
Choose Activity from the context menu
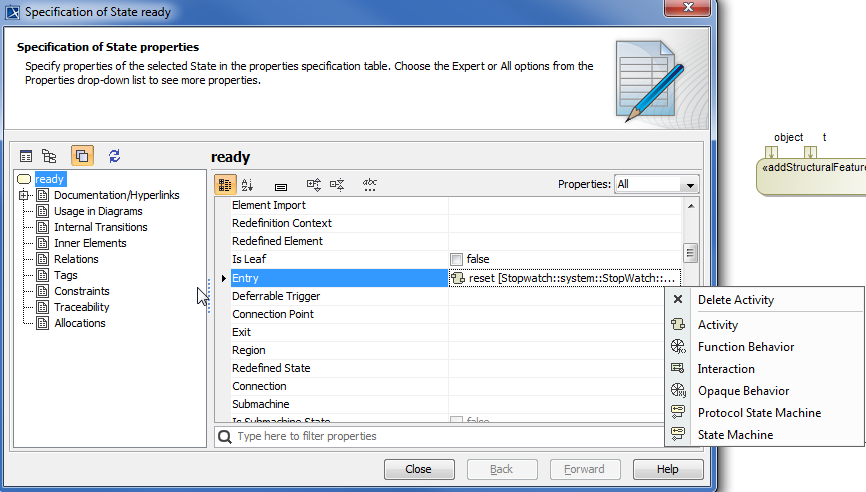[764, 325]
